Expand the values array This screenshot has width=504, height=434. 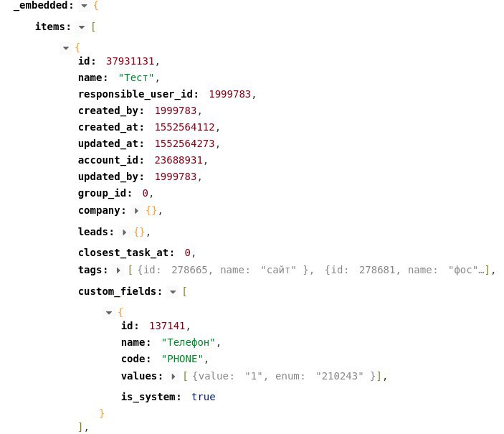pos(173,377)
